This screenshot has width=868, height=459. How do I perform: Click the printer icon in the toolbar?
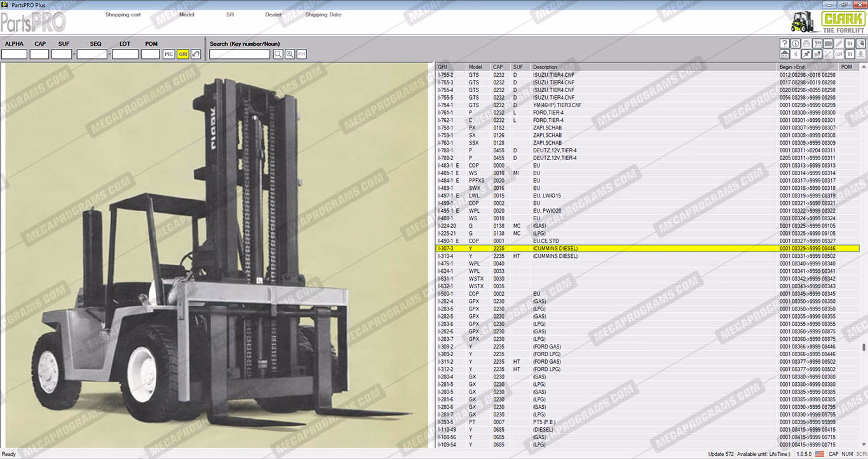806,43
